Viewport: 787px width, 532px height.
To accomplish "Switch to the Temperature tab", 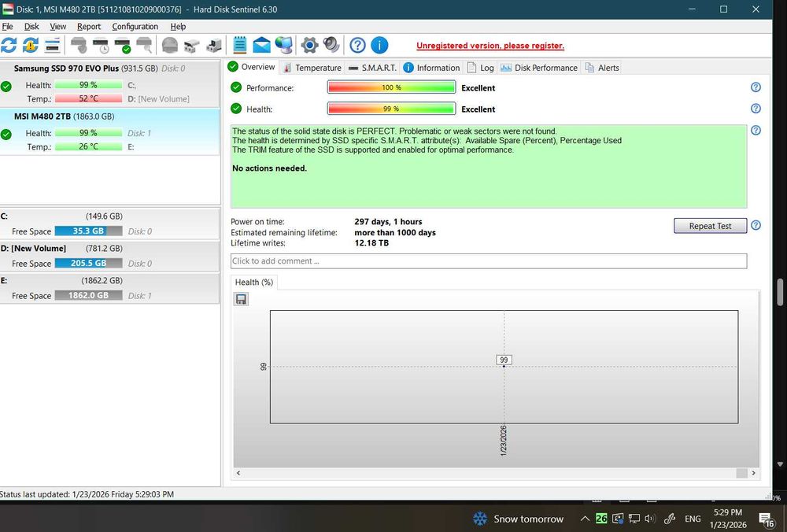I will click(312, 68).
